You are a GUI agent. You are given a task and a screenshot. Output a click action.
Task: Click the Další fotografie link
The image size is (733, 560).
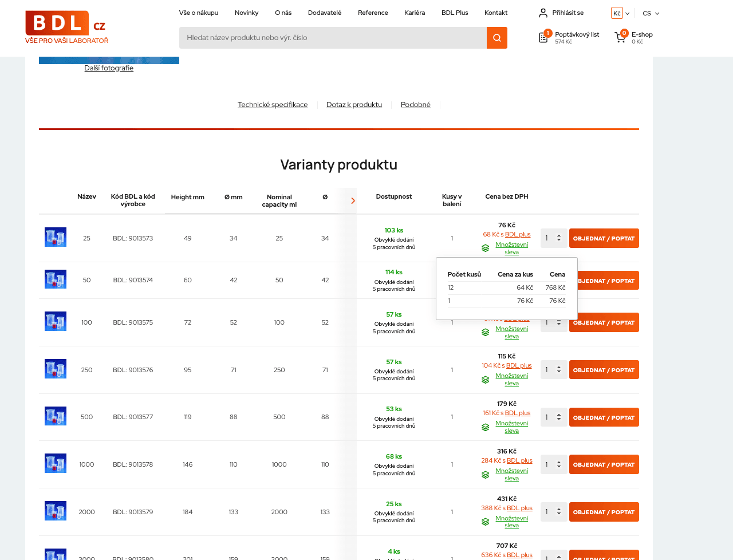pos(109,68)
